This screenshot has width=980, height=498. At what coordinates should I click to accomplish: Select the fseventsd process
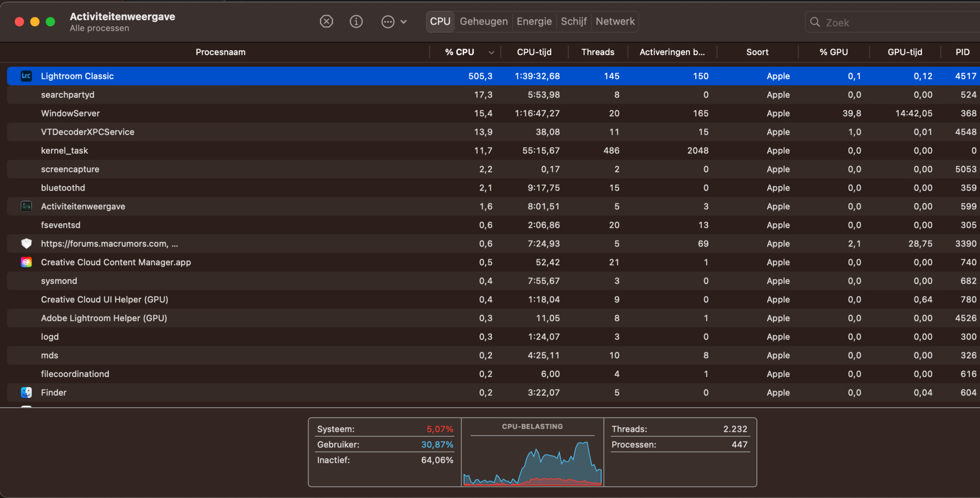pyautogui.click(x=493, y=225)
